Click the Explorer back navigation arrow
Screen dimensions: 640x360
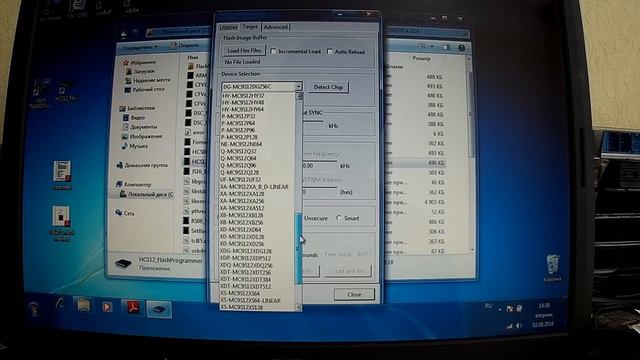click(x=124, y=35)
